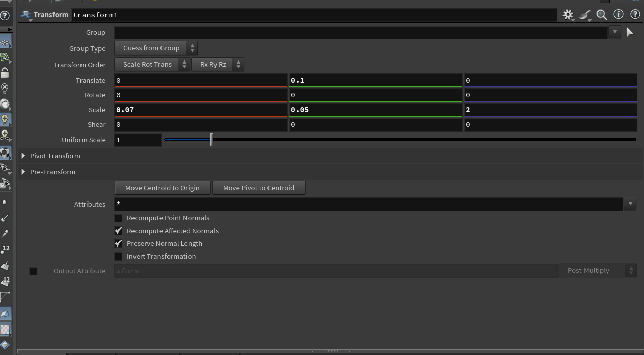Click the Translate parameter label
Viewport: 644px width, 355px height.
click(91, 80)
